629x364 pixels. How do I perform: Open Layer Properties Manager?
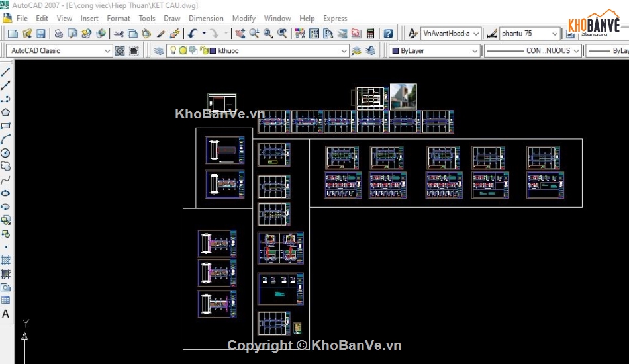click(159, 50)
